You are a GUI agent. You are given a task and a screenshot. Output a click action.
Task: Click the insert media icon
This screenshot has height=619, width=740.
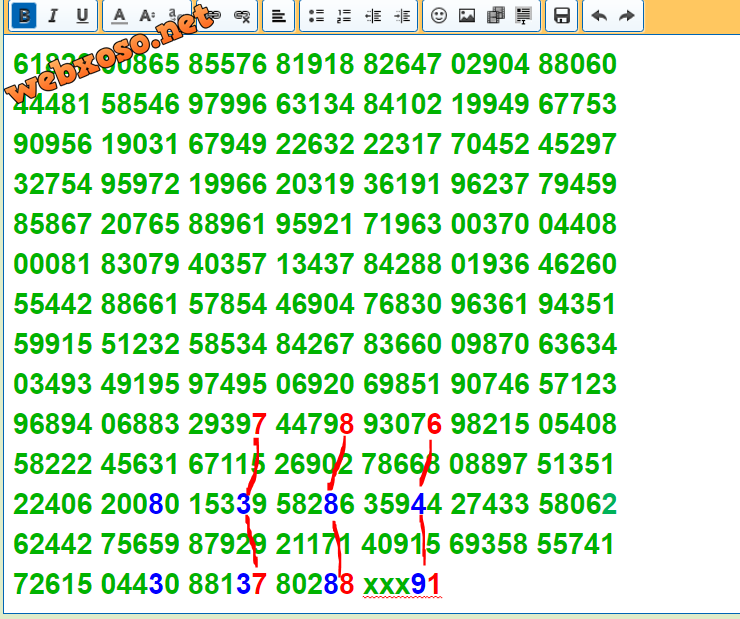click(495, 15)
